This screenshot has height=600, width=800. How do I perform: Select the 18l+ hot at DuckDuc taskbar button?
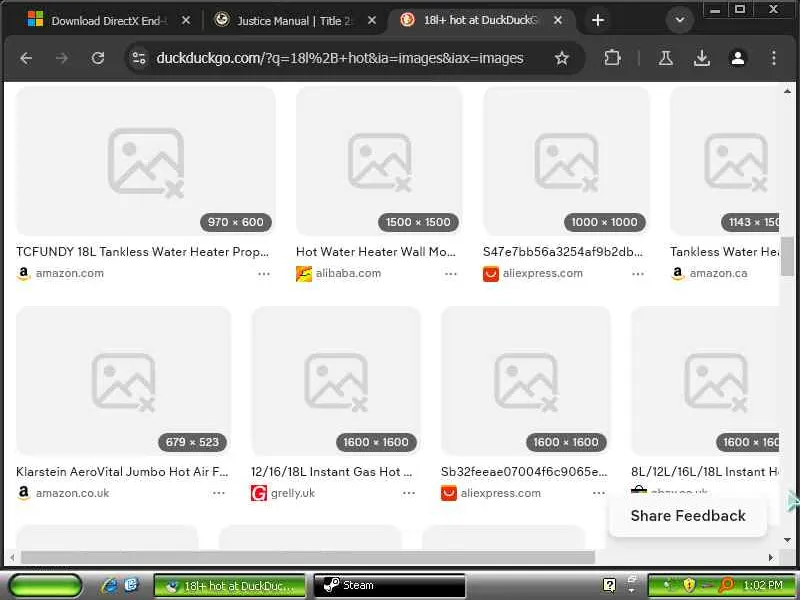230,585
